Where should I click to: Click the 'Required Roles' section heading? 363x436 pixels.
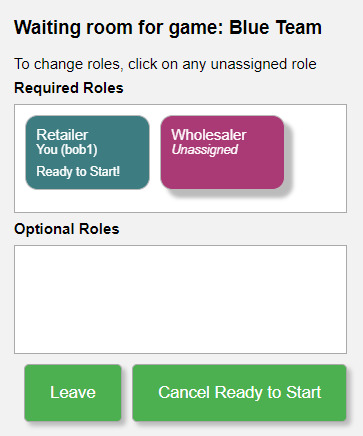click(69, 88)
